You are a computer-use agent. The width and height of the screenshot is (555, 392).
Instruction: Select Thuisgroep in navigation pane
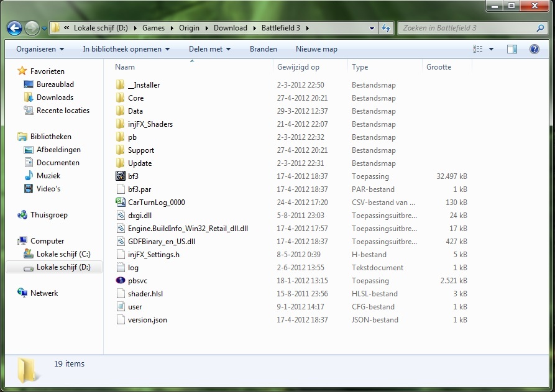point(49,216)
